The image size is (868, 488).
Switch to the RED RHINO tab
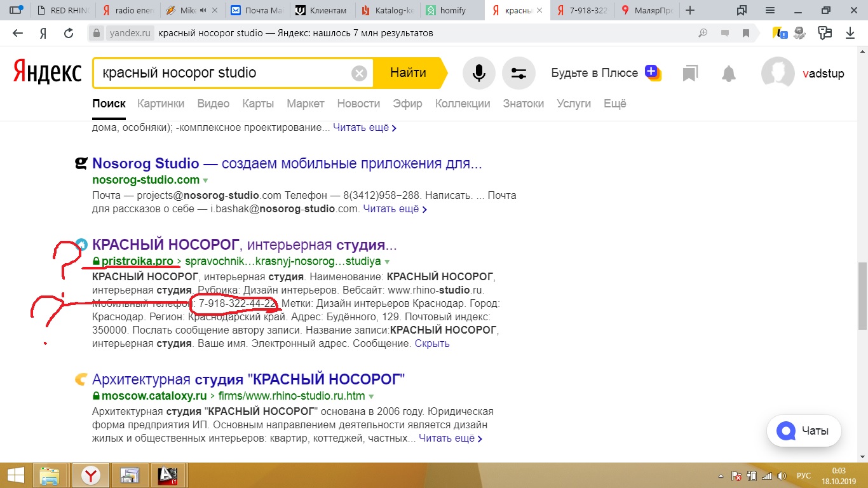64,10
